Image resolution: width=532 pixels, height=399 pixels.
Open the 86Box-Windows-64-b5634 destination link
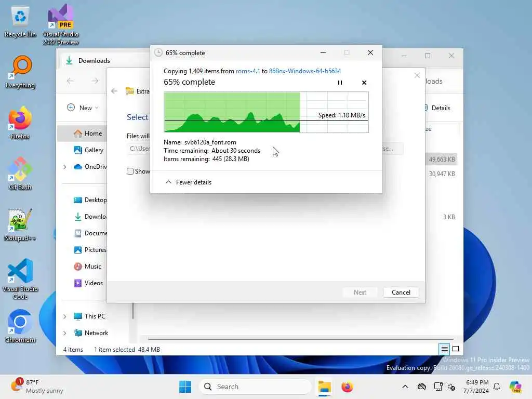pyautogui.click(x=304, y=71)
